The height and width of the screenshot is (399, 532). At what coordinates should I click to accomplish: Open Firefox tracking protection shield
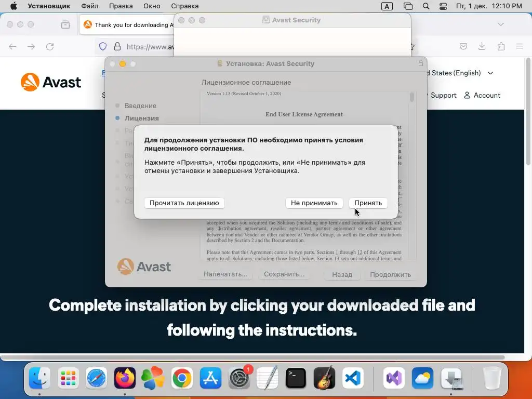pos(103,46)
